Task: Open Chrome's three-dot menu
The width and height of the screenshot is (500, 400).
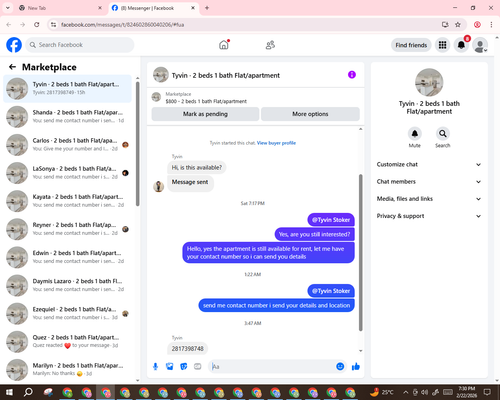Action: click(x=491, y=25)
